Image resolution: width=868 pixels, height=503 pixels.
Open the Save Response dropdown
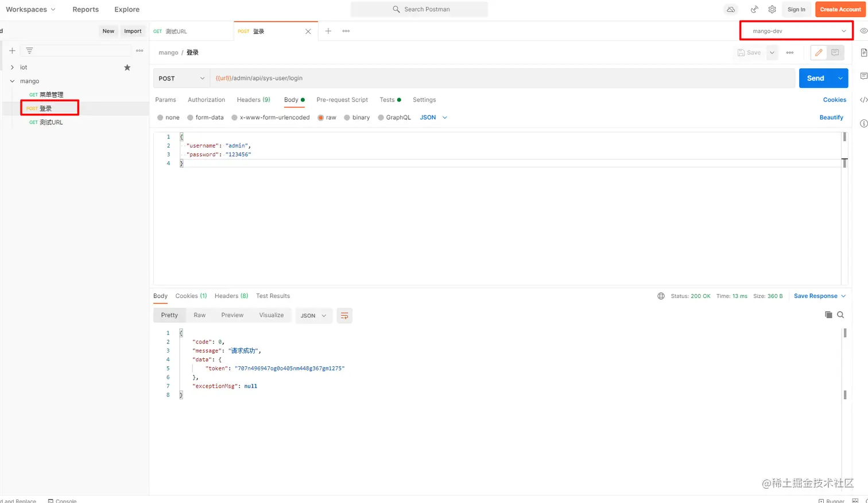coord(820,296)
